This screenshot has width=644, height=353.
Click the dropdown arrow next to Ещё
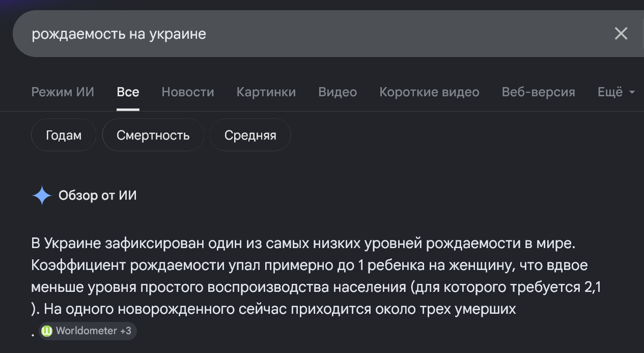coord(632,92)
